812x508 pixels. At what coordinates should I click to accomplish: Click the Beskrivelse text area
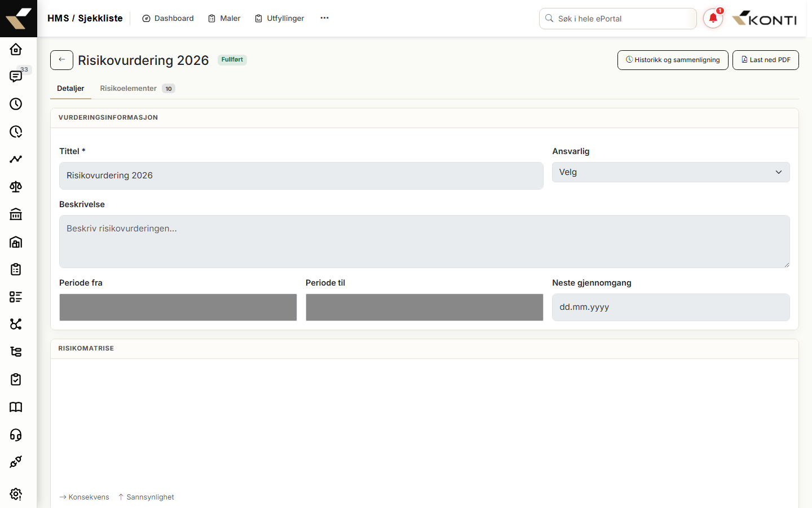click(x=425, y=242)
